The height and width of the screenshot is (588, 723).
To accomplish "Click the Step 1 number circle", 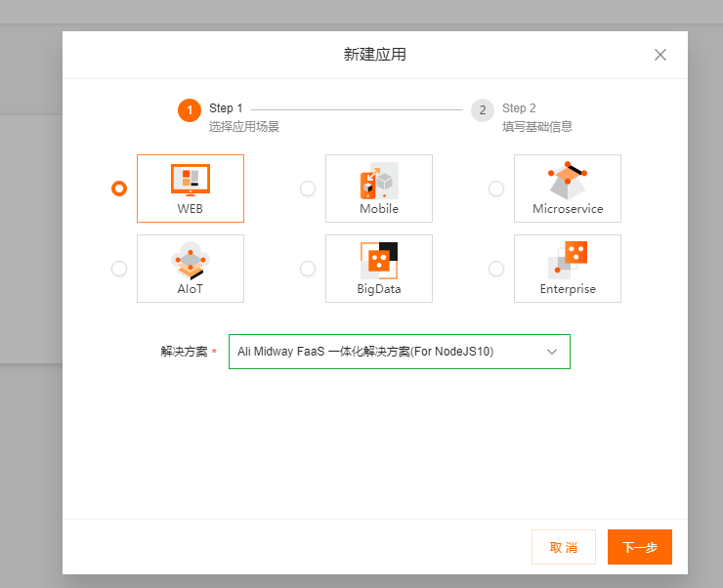I will coord(190,110).
